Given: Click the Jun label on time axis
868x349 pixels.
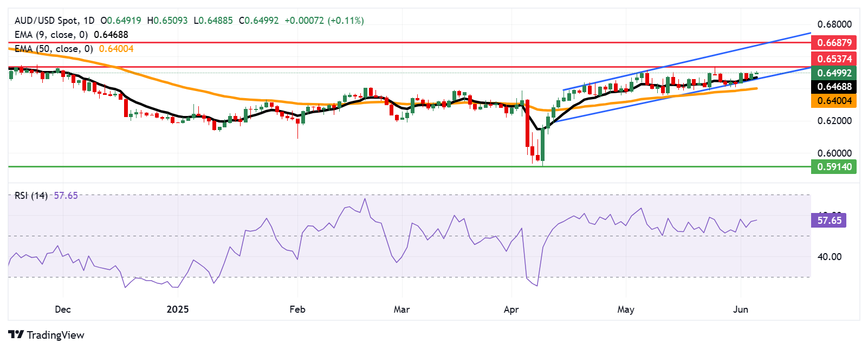Looking at the screenshot, I should point(740,309).
